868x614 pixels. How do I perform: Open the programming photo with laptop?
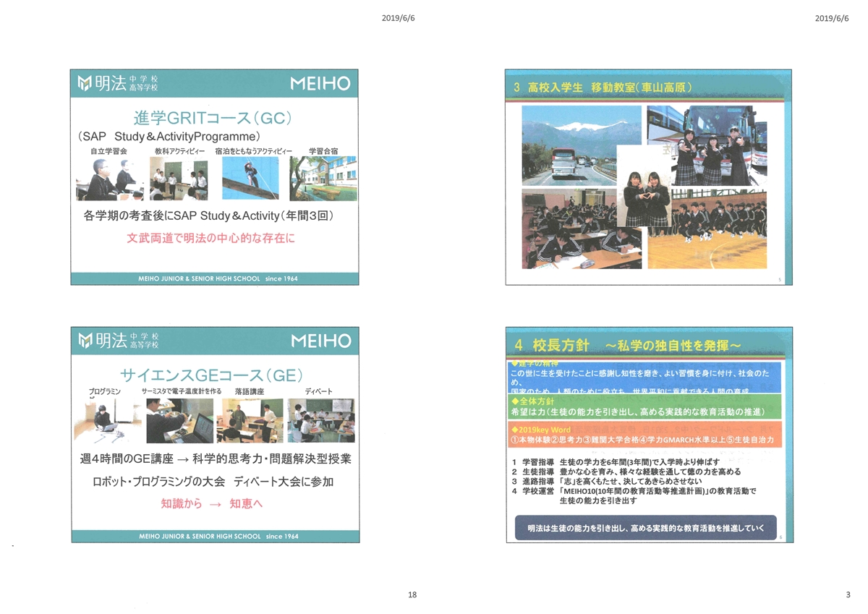click(x=106, y=420)
